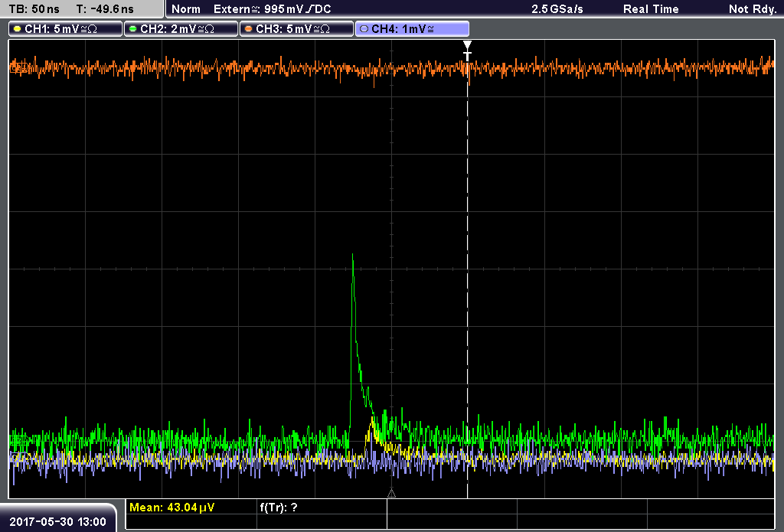
Task: Click the f(Tr): ? trigger frequency readout
Action: (279, 508)
